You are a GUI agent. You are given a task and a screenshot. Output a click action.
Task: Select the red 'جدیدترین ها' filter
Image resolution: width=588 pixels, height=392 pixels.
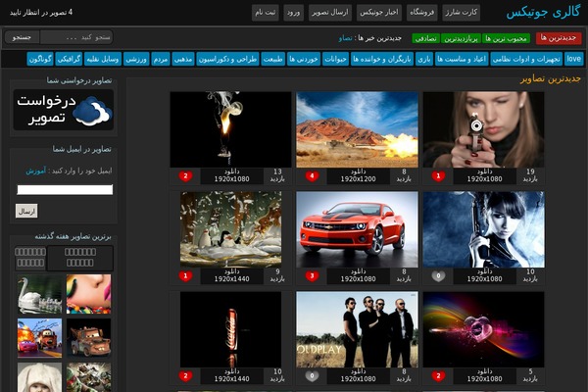[x=559, y=38]
